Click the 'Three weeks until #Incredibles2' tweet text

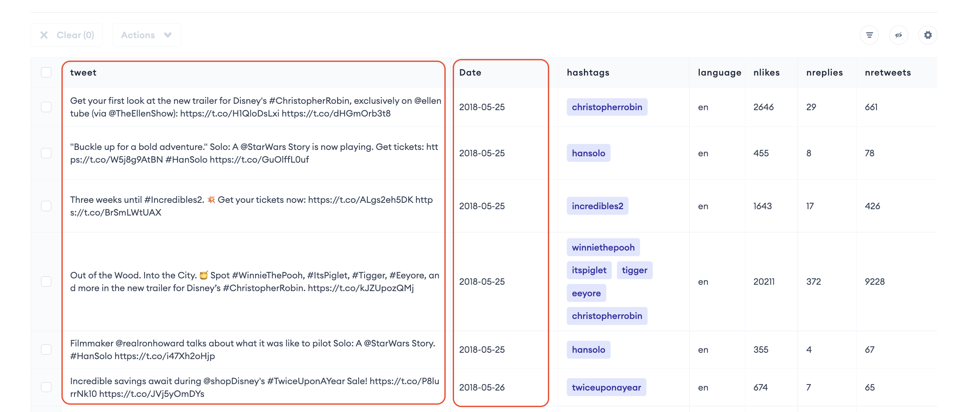(x=251, y=206)
